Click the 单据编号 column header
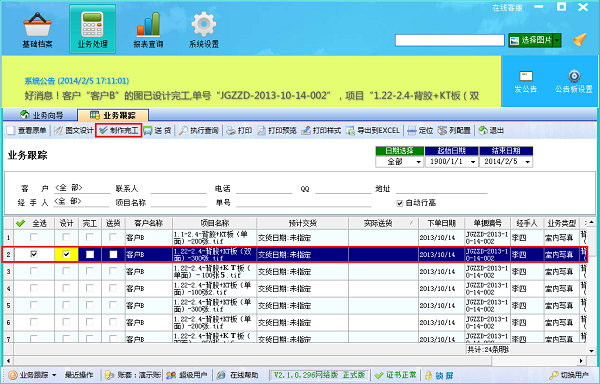Screen dimensions: 600x384 coord(488,223)
